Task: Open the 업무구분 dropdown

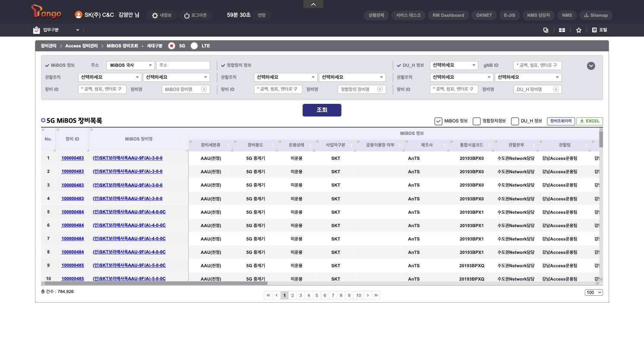Action: (x=78, y=30)
